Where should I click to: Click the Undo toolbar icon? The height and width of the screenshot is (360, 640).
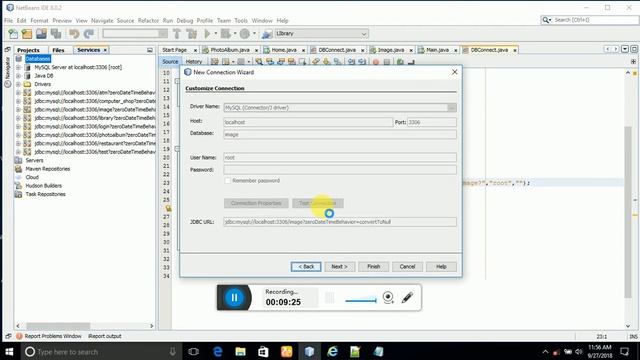tap(74, 33)
